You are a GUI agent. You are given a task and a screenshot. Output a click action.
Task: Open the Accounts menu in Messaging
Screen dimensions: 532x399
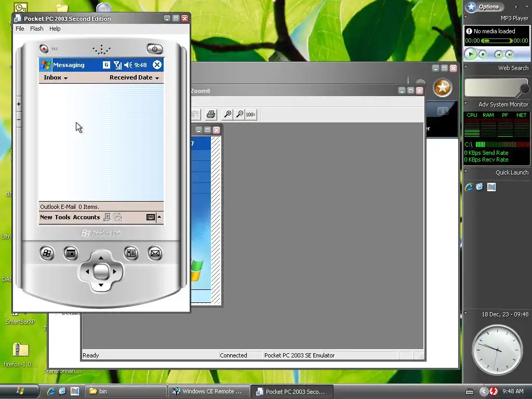pos(87,217)
